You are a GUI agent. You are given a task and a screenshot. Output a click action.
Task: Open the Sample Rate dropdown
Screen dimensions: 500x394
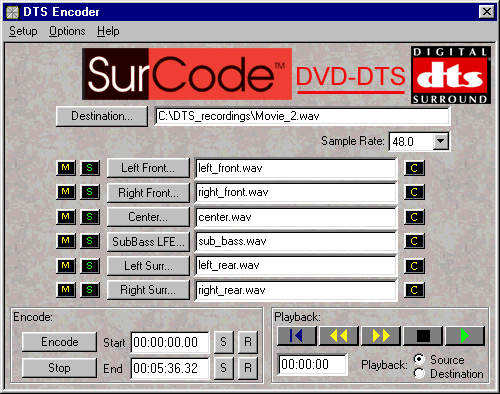[x=440, y=141]
